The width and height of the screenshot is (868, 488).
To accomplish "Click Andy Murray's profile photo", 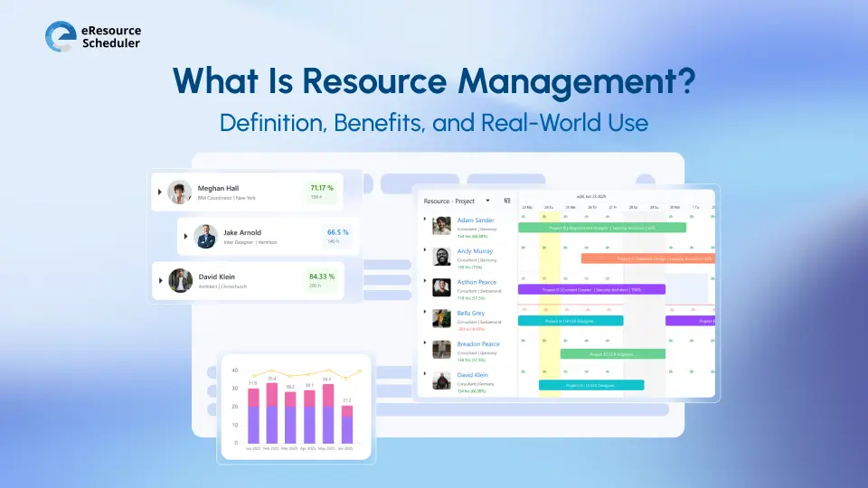I will (x=441, y=257).
